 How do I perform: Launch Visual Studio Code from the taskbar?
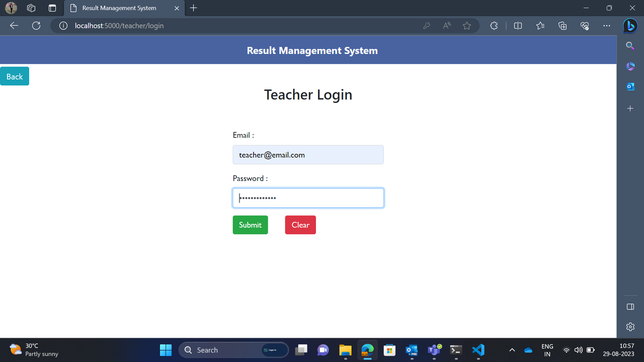pyautogui.click(x=477, y=349)
